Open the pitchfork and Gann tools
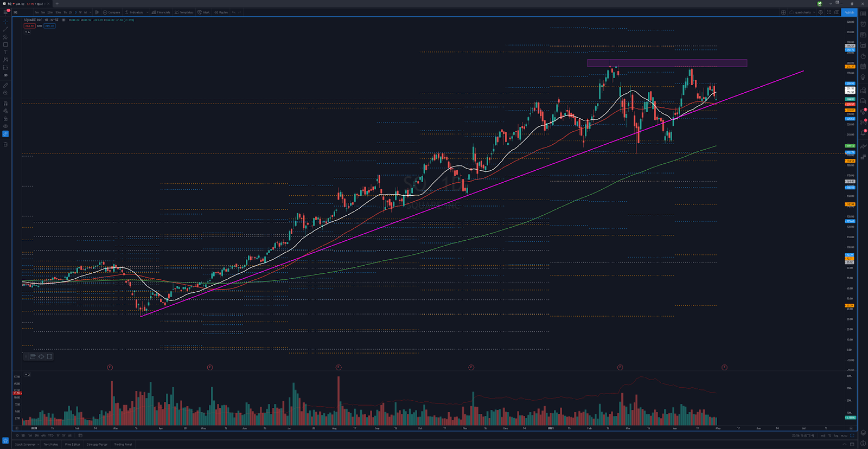 pos(5,37)
